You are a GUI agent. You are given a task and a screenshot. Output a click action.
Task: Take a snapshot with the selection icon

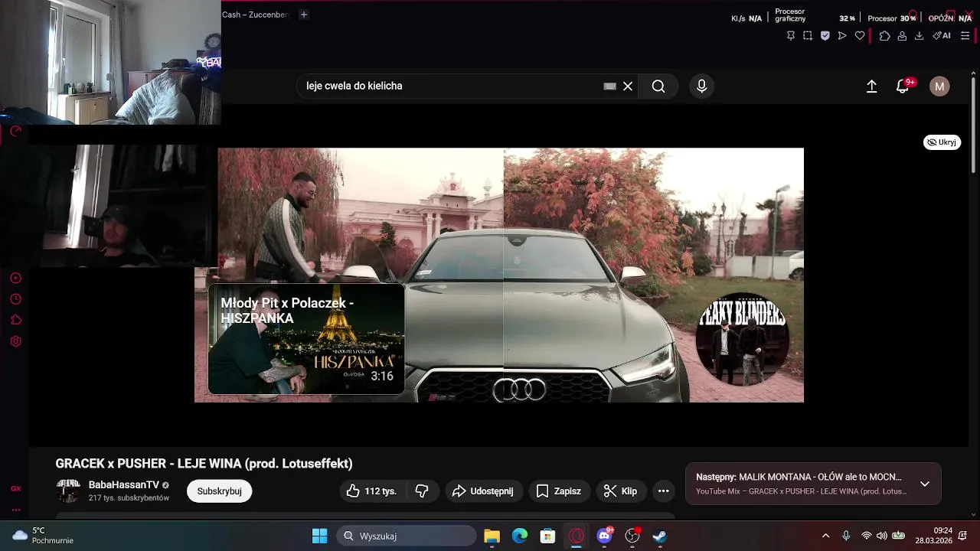(x=808, y=36)
